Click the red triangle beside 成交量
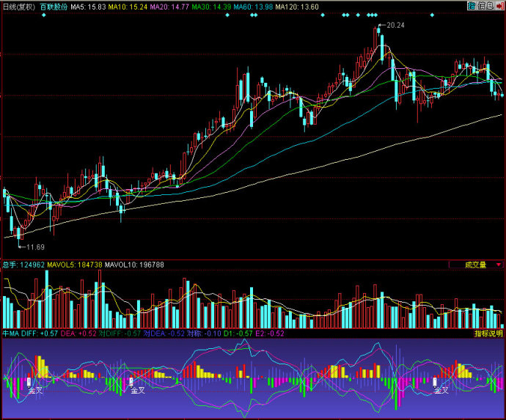 tap(498, 265)
